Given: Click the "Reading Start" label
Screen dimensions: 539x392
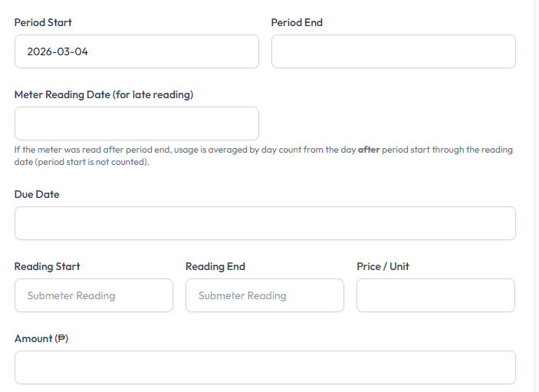Looking at the screenshot, I should click(48, 267).
